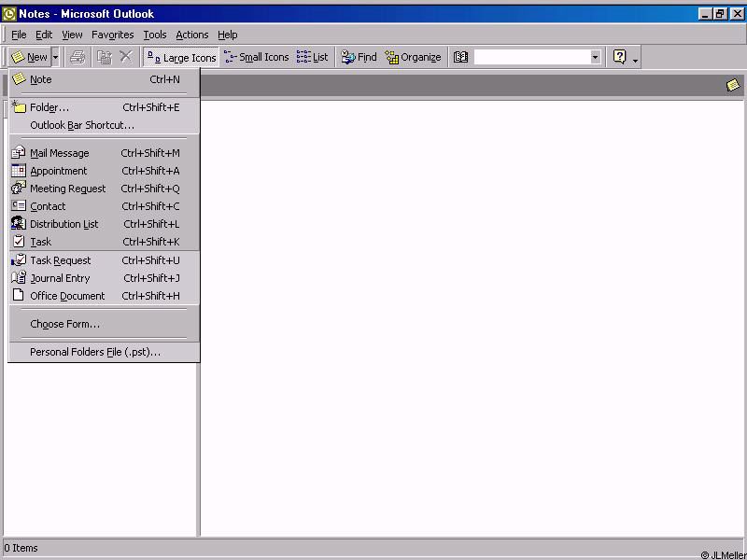Click the Organize toolbar button
Screen dimensions: 747x560
coord(413,57)
